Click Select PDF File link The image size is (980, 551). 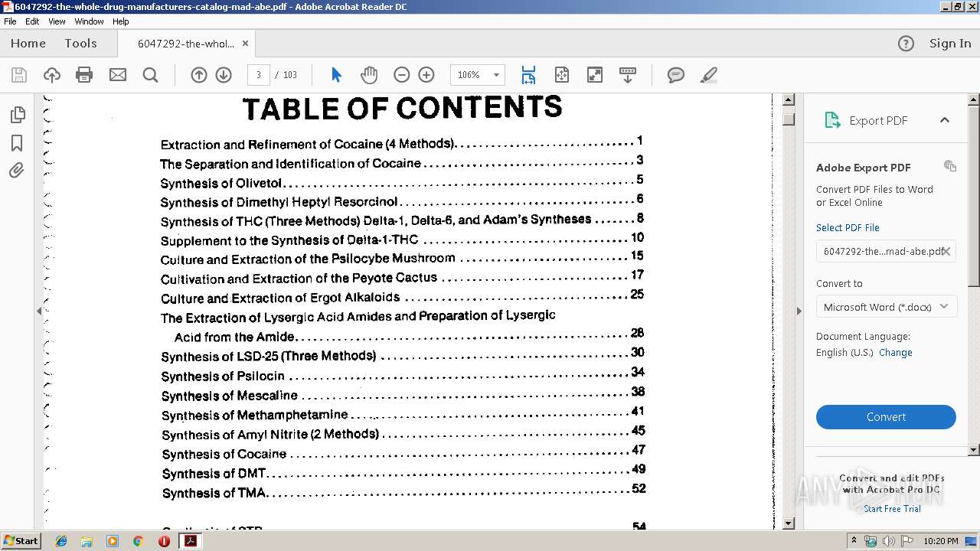(848, 227)
